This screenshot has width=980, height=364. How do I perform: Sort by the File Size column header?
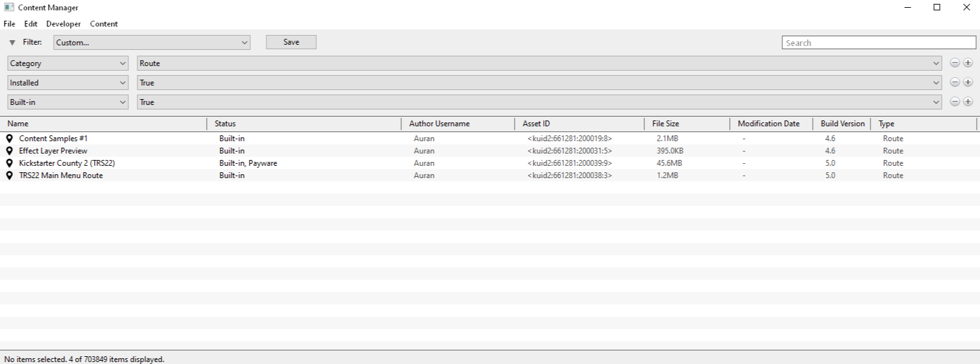pyautogui.click(x=688, y=124)
